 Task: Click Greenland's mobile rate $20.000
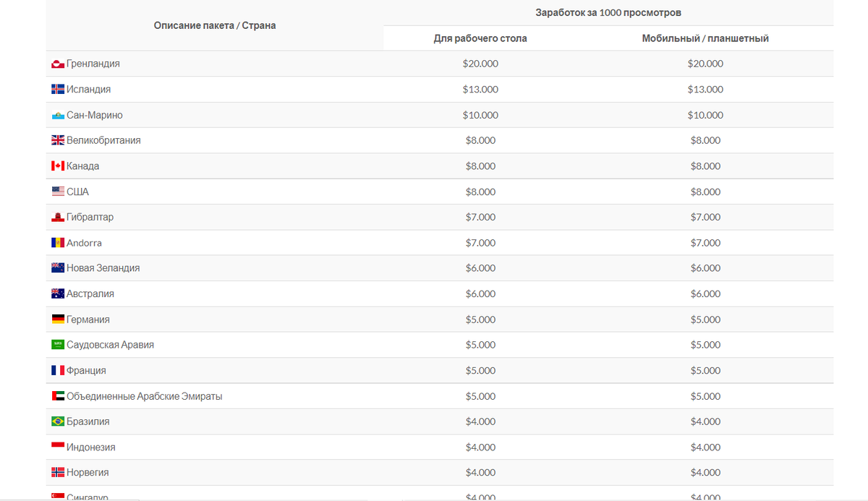tap(705, 64)
